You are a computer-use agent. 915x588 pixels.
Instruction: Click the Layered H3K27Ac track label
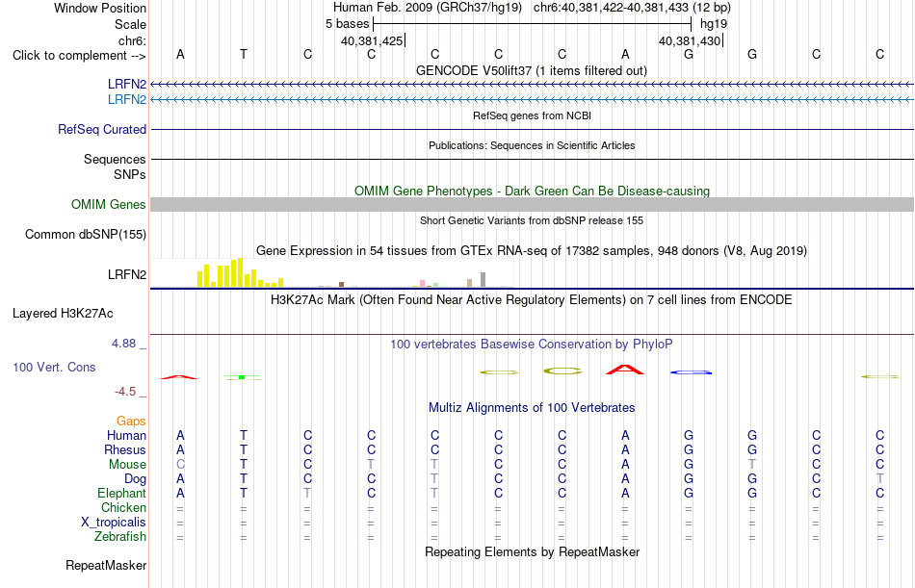tap(63, 314)
